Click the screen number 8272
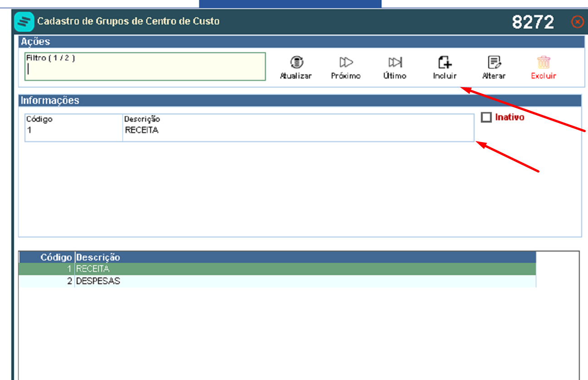This screenshot has width=588, height=380. pos(533,22)
